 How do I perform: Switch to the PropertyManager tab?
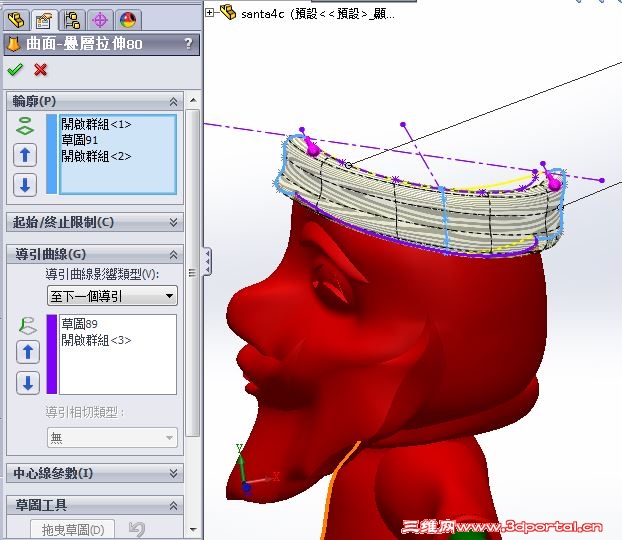[43, 20]
